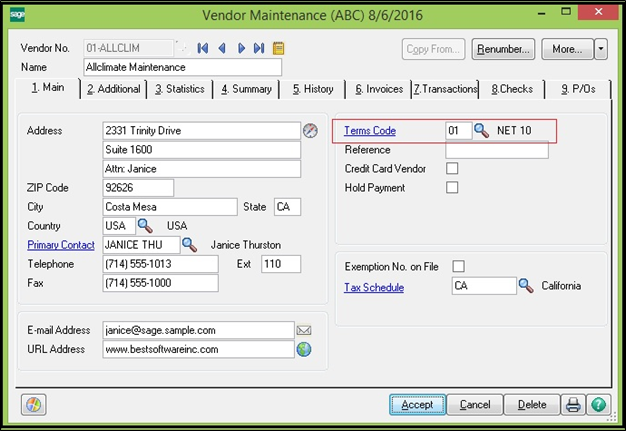Open URL with globe icon
The height and width of the screenshot is (431, 634).
tap(304, 349)
